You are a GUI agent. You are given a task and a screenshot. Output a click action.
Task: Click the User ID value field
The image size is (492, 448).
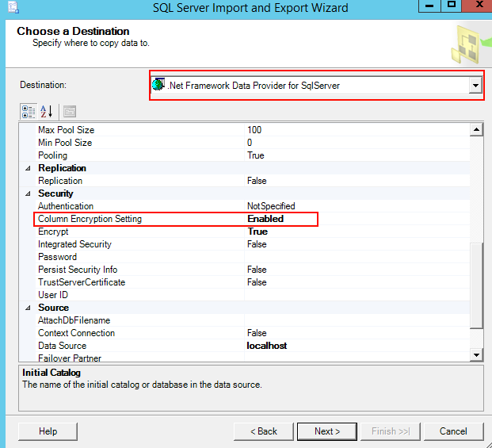tap(357, 295)
